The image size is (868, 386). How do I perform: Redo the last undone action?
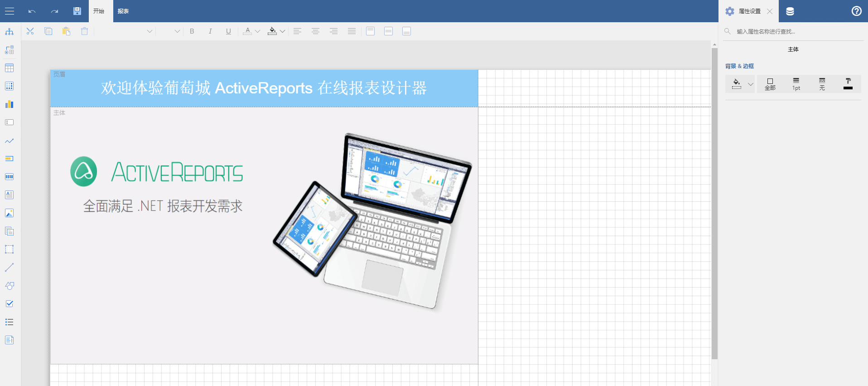pos(54,11)
